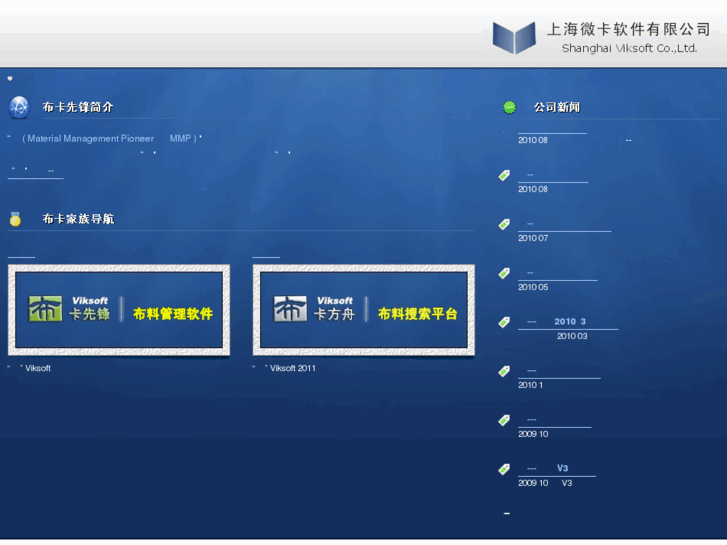This screenshot has height=545, width=727.
Task: Open the short underlined link below the MMP intro
Action: coord(35,172)
